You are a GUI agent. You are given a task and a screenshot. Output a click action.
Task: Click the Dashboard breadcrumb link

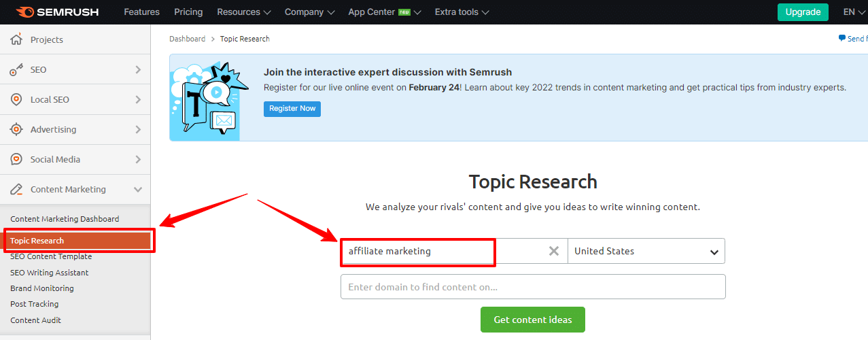188,39
